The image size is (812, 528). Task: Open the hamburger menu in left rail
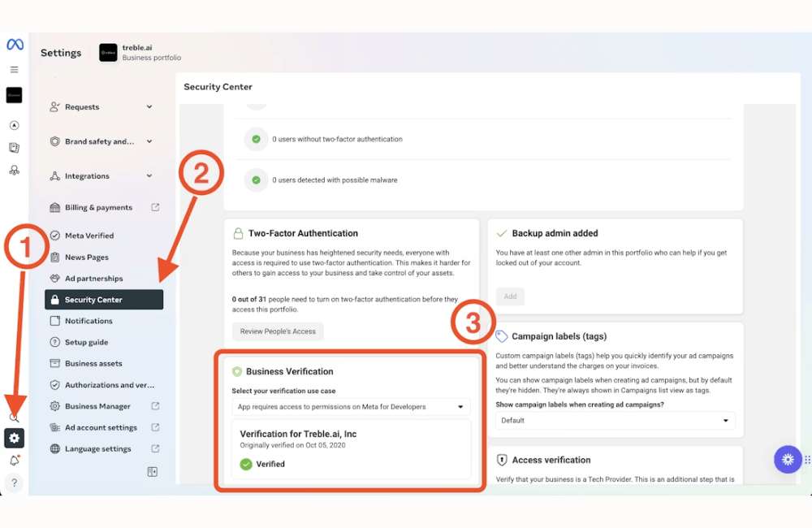point(14,70)
